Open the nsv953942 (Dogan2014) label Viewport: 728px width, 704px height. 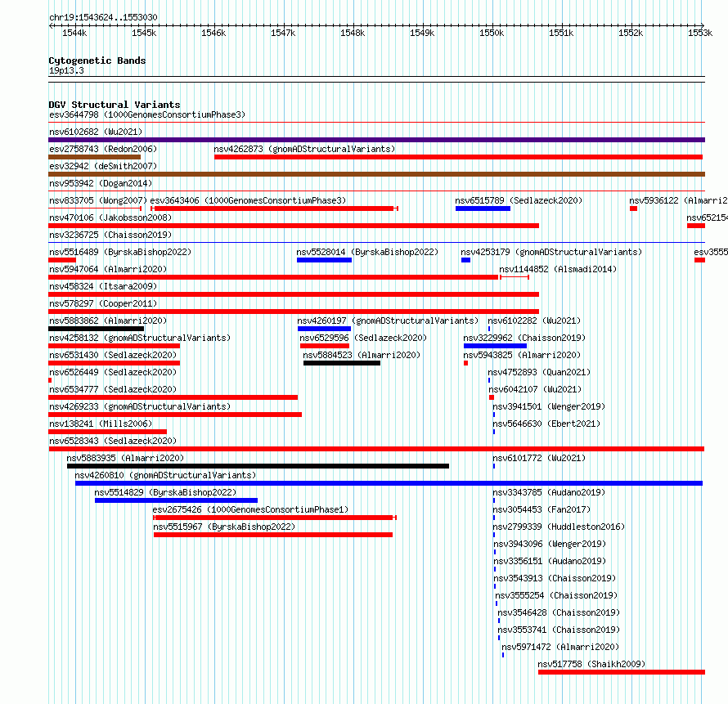(x=101, y=183)
